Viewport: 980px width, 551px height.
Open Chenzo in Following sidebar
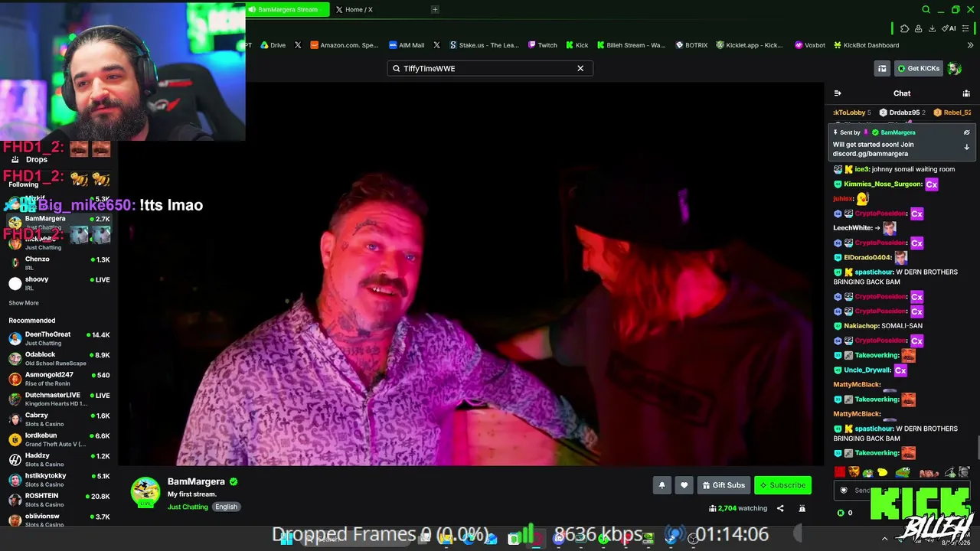(x=59, y=263)
